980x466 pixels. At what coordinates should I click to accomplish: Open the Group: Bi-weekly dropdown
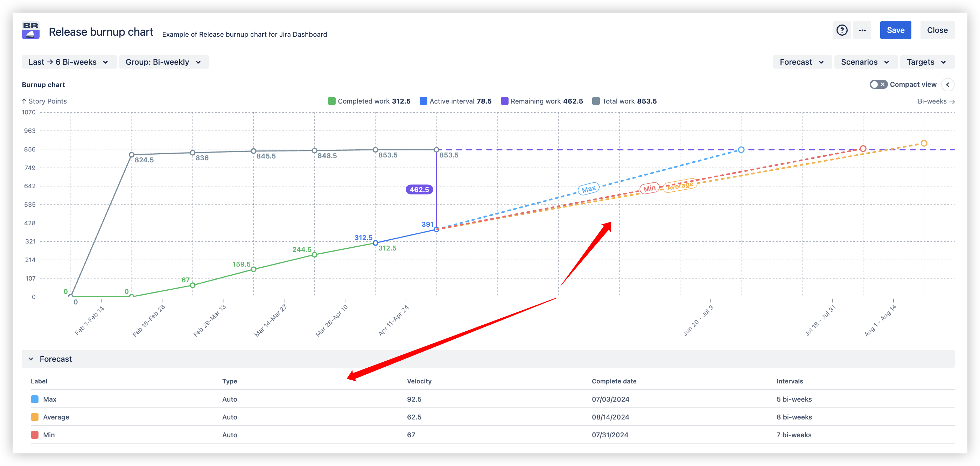pos(164,62)
